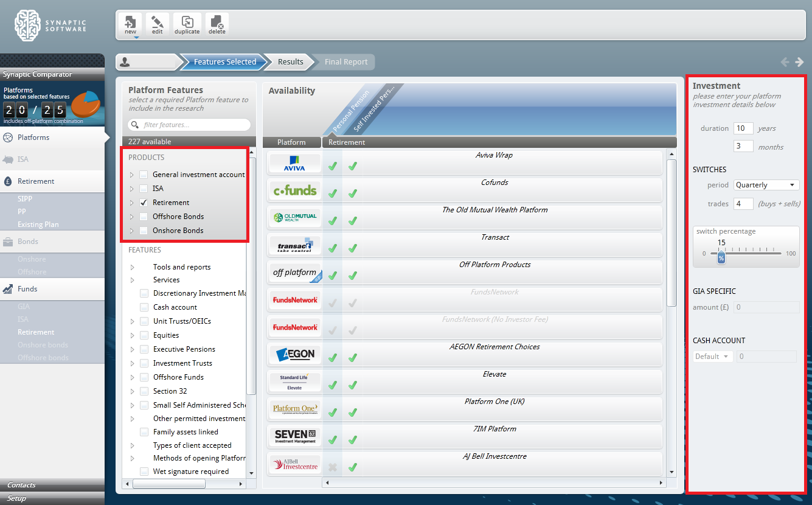
Task: Open the new button dropdown arrow
Action: [136, 38]
